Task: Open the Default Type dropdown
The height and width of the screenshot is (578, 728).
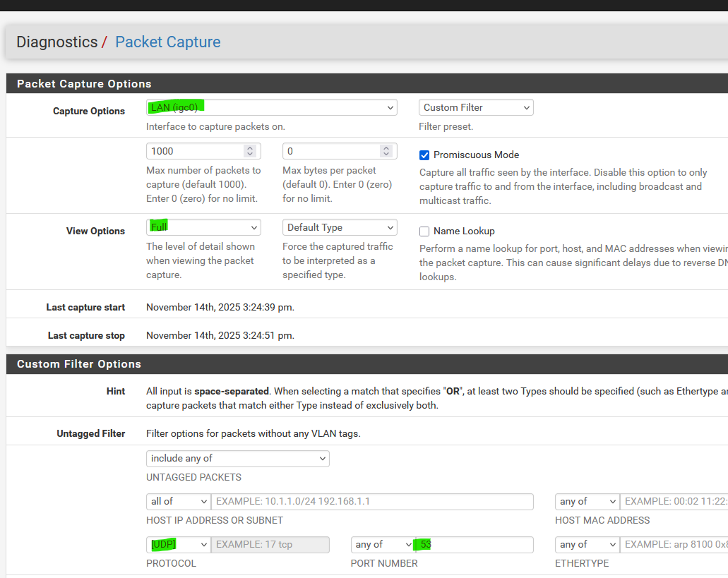Action: click(x=340, y=227)
